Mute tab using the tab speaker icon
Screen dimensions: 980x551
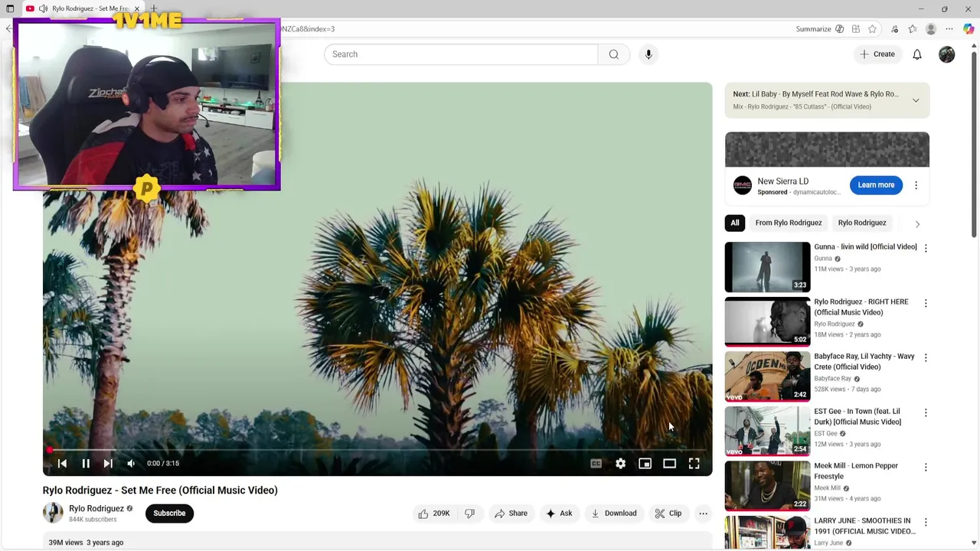pos(44,9)
